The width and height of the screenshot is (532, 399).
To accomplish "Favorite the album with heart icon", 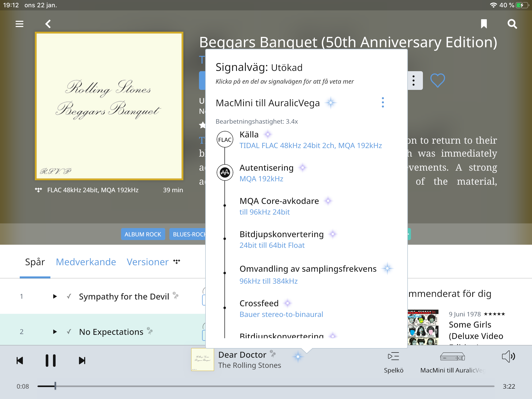I will pos(437,81).
